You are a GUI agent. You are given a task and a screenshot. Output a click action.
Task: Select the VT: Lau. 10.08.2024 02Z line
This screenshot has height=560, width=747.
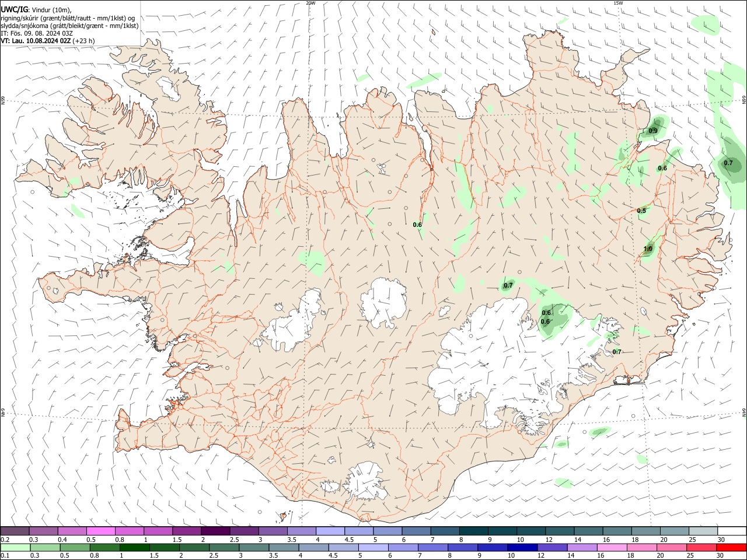47,41
